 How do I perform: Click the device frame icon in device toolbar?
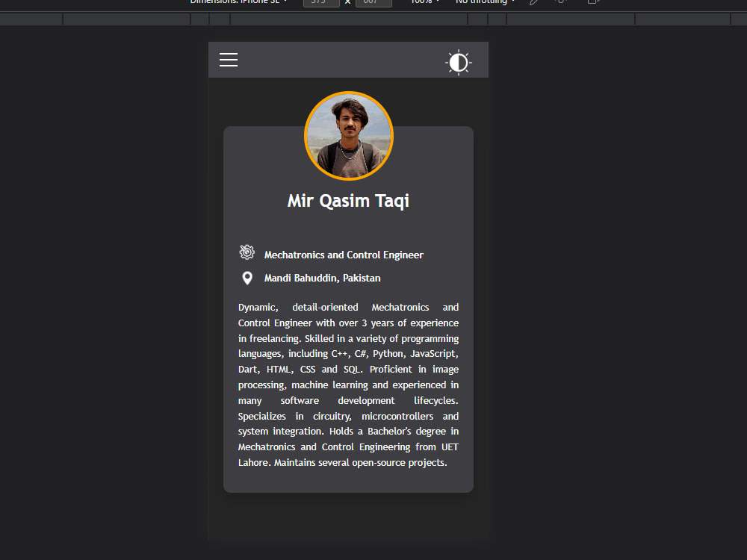click(592, 2)
